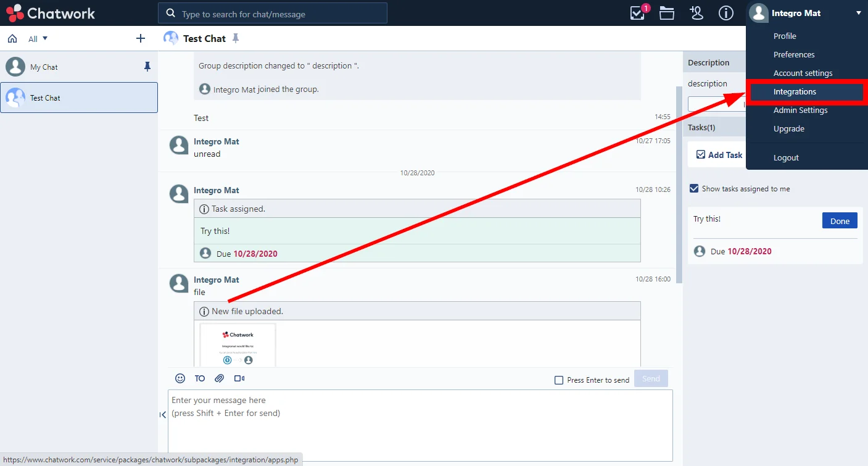Open the uploaded file thumbnail preview

tap(238, 345)
